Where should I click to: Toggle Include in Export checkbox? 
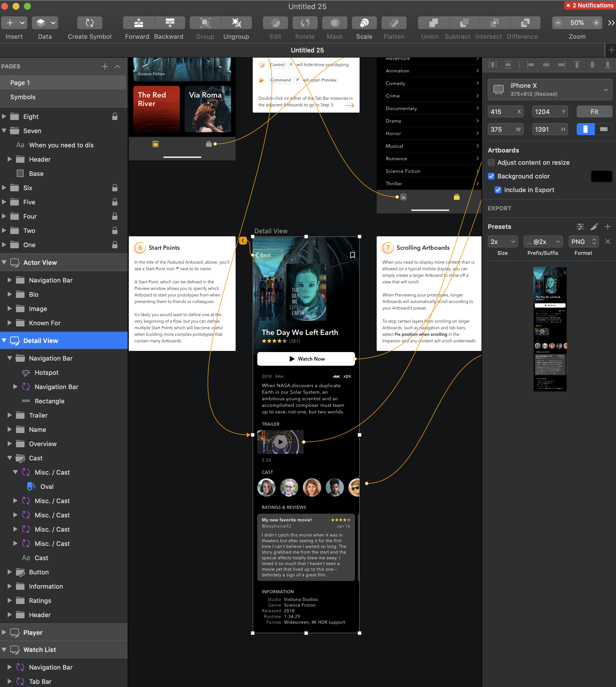tap(497, 190)
